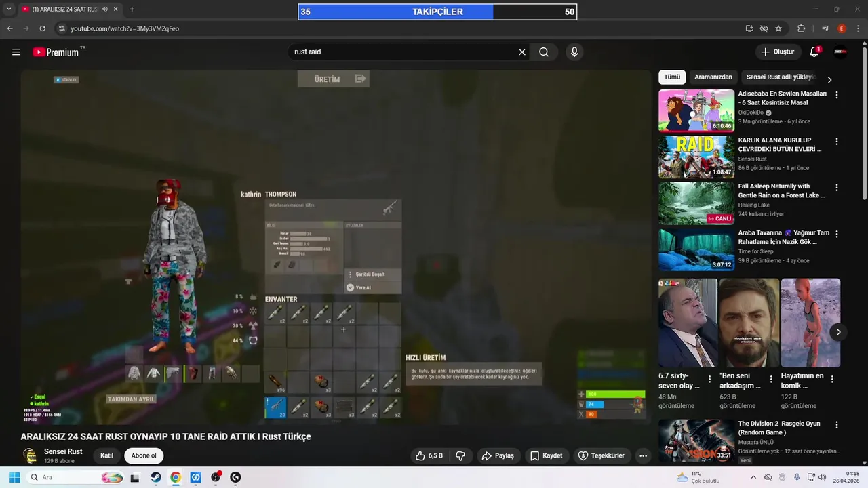Show the next Shorts with the arrow
The image size is (868, 488).
pos(838,332)
